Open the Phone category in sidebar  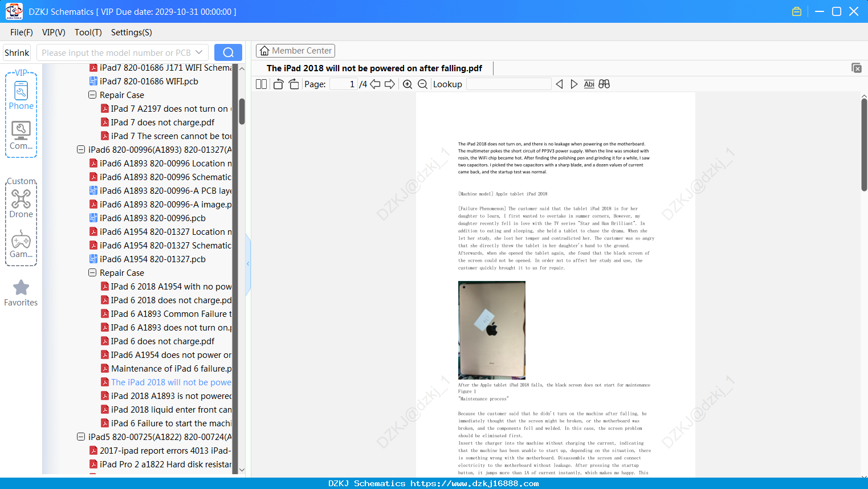point(21,96)
